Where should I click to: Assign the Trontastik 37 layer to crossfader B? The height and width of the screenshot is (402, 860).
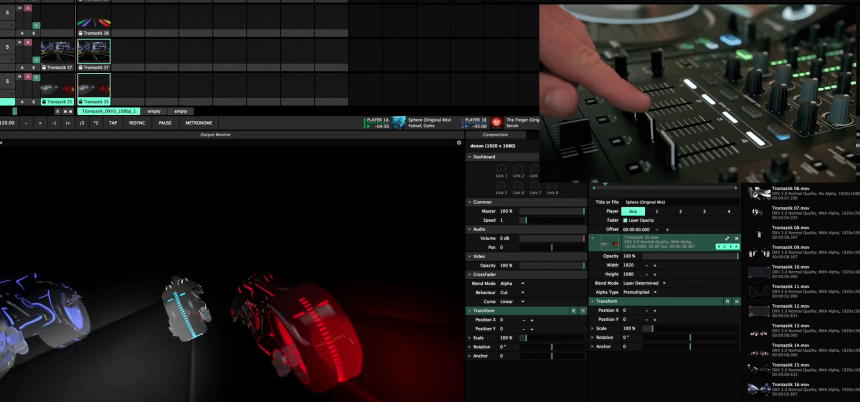pyautogui.click(x=33, y=67)
